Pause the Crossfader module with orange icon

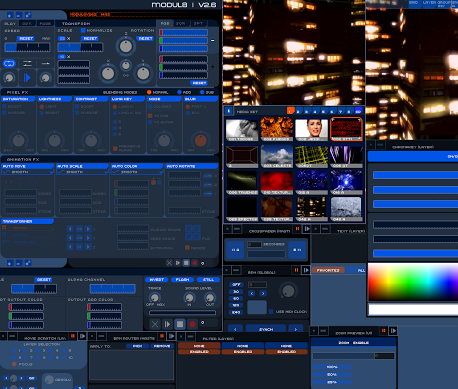(x=297, y=229)
